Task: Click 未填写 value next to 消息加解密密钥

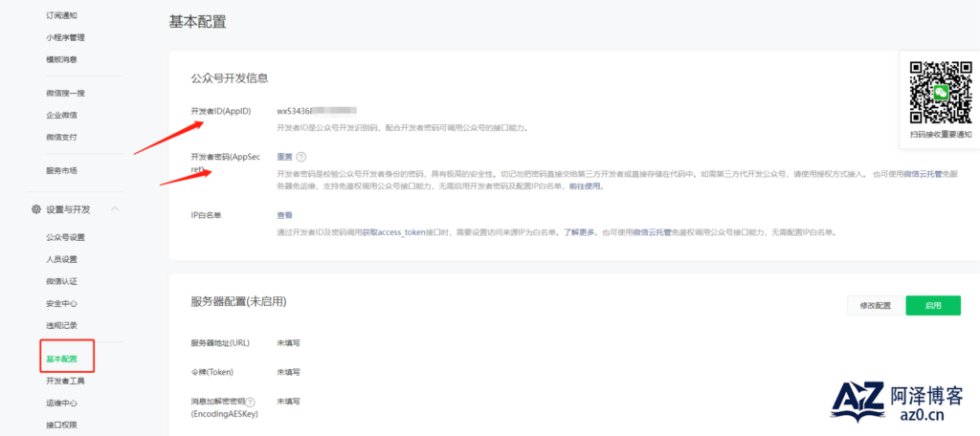Action: (288, 401)
